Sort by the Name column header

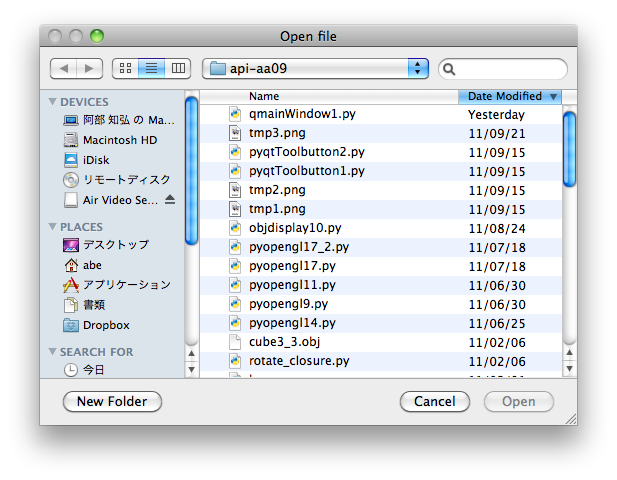tap(329, 96)
